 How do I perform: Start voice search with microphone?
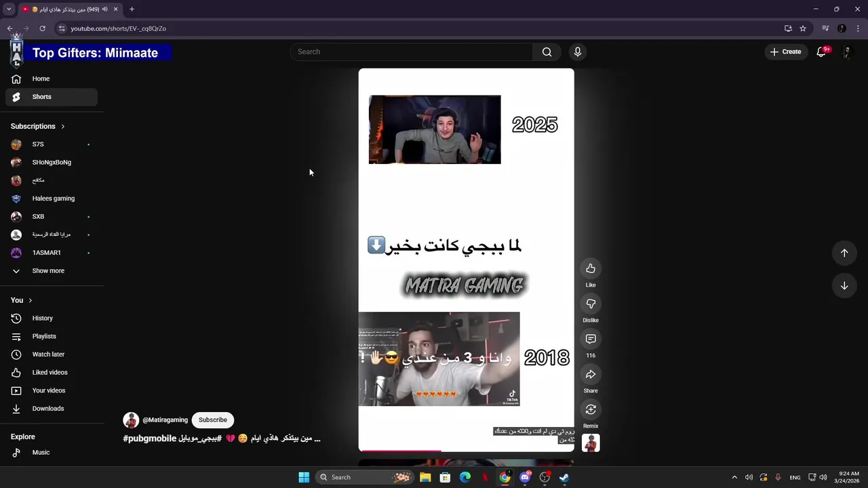(578, 52)
